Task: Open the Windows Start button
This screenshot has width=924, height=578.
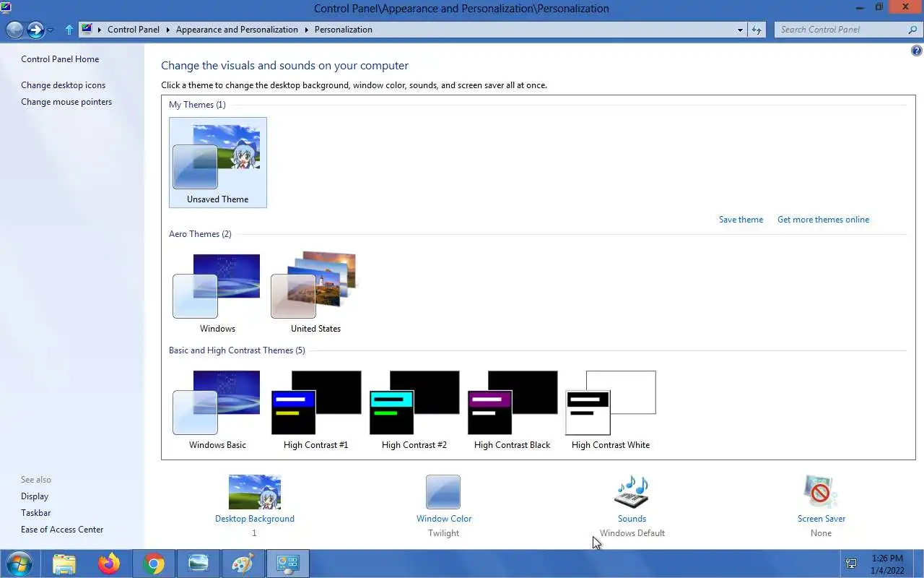Action: click(19, 564)
